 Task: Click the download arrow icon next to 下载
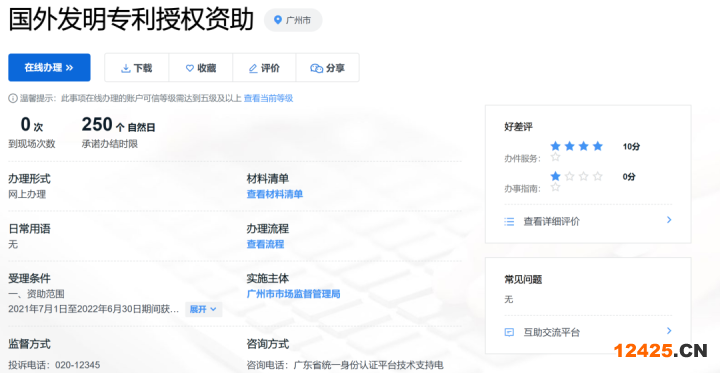point(125,68)
